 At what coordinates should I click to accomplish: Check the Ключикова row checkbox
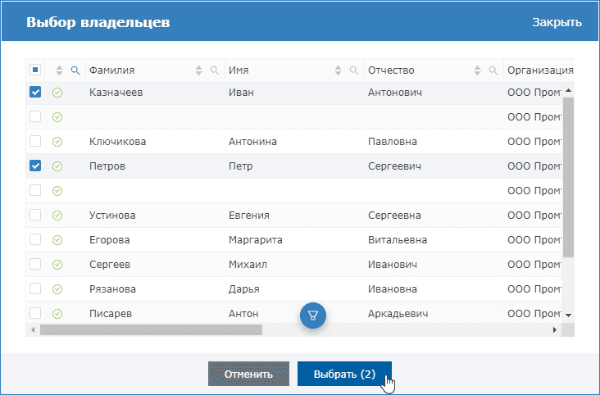(35, 141)
